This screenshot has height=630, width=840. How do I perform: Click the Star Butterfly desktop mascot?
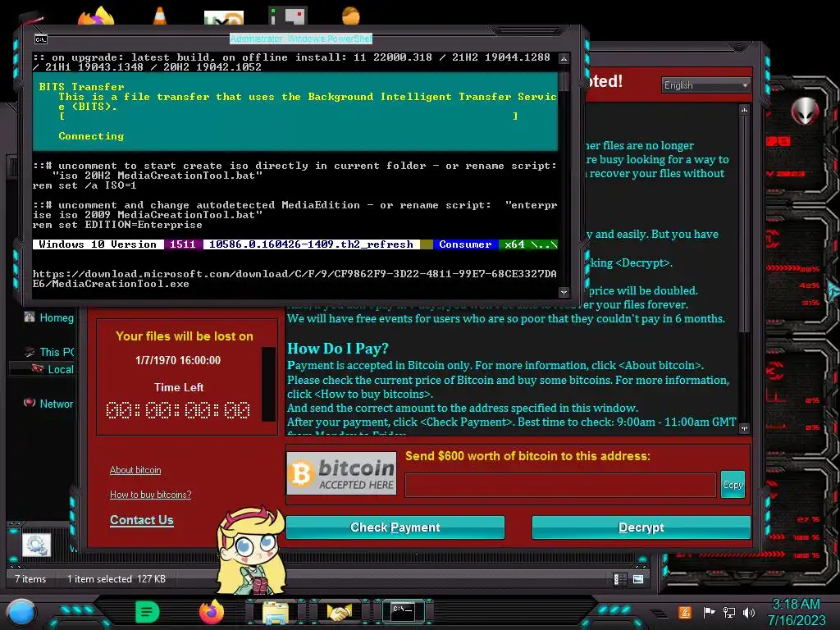tap(251, 550)
